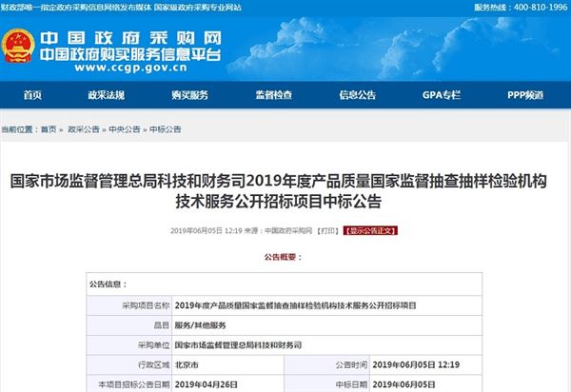This screenshot has width=571, height=392.
Task: Go to 中央公告 breadcrumb link
Action: (x=125, y=127)
